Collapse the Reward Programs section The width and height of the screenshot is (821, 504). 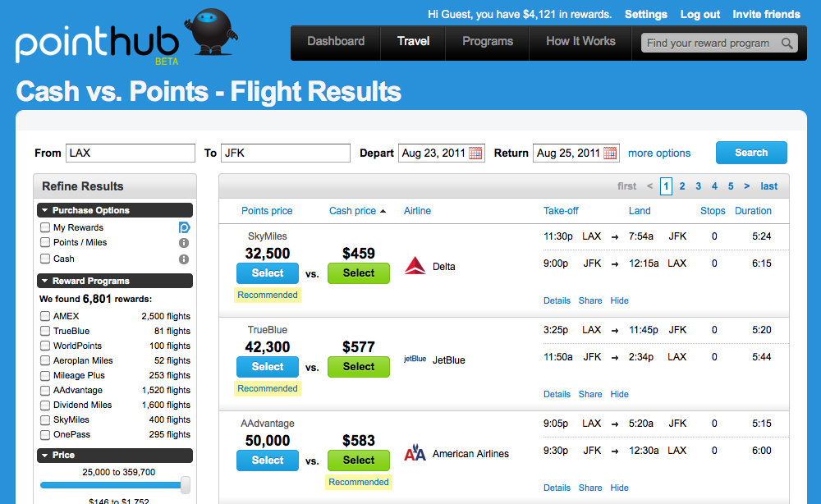coord(45,281)
